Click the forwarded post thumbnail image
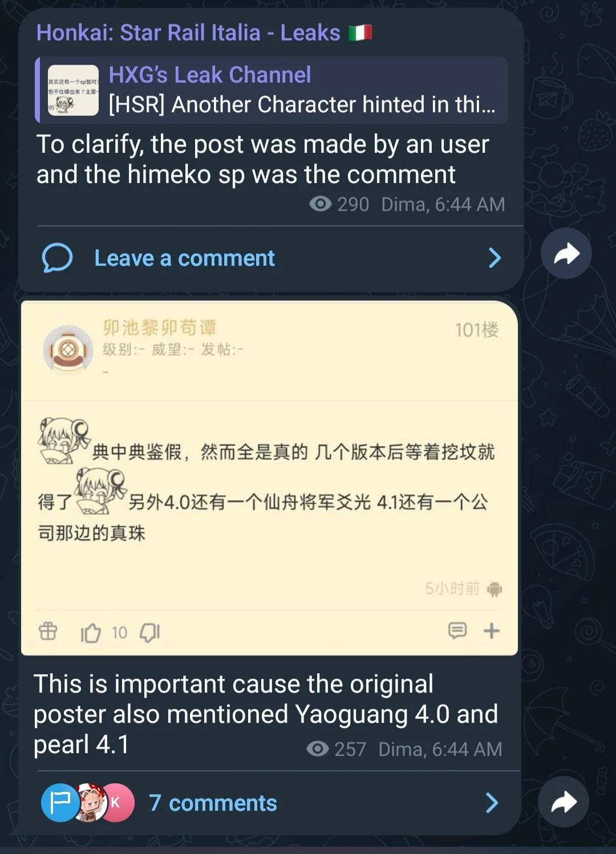The image size is (616, 854). tap(73, 90)
